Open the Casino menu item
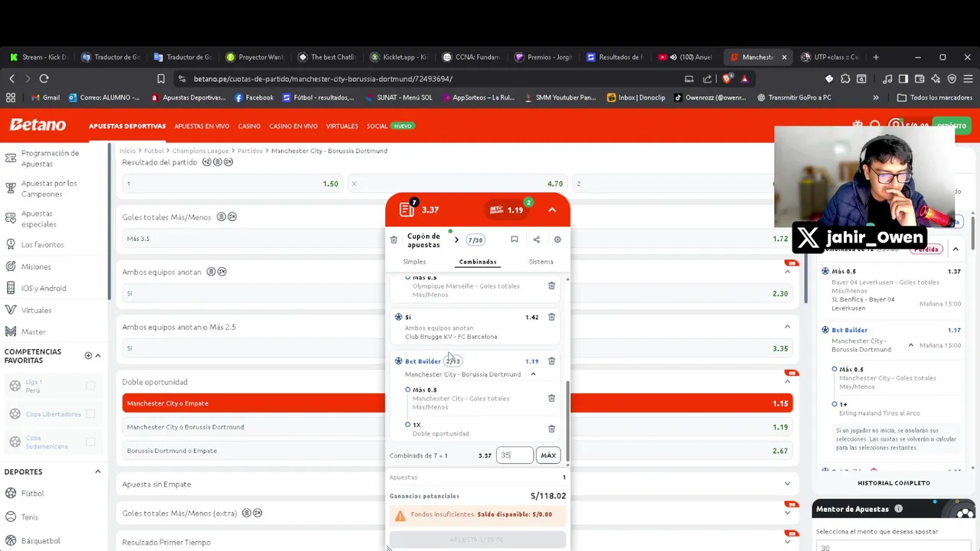 point(249,126)
